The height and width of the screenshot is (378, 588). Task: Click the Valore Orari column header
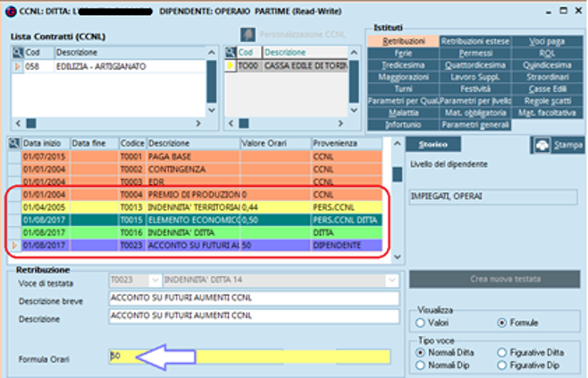tap(275, 143)
